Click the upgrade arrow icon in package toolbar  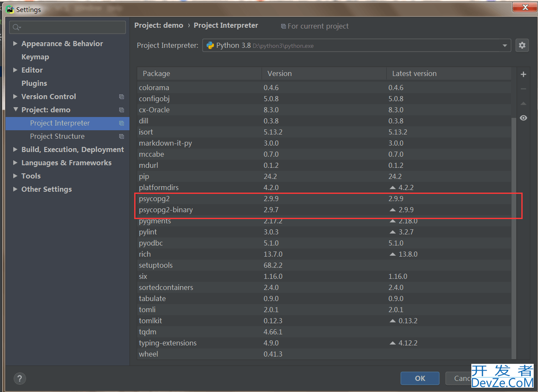pos(523,103)
